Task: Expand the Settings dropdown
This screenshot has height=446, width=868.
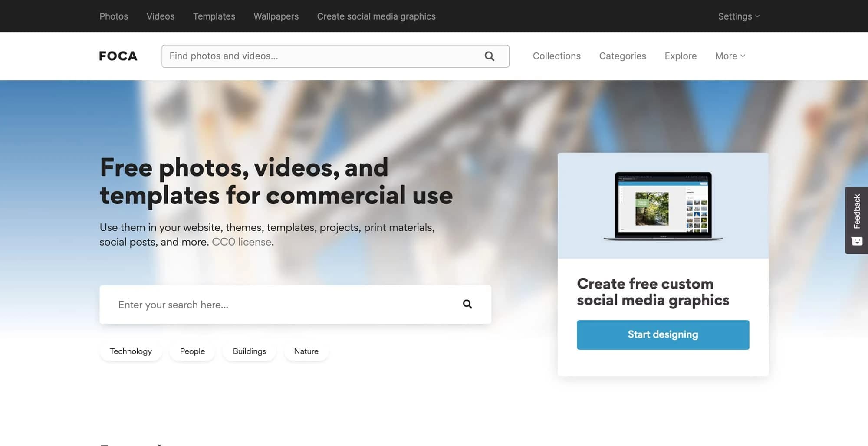Action: click(x=738, y=16)
